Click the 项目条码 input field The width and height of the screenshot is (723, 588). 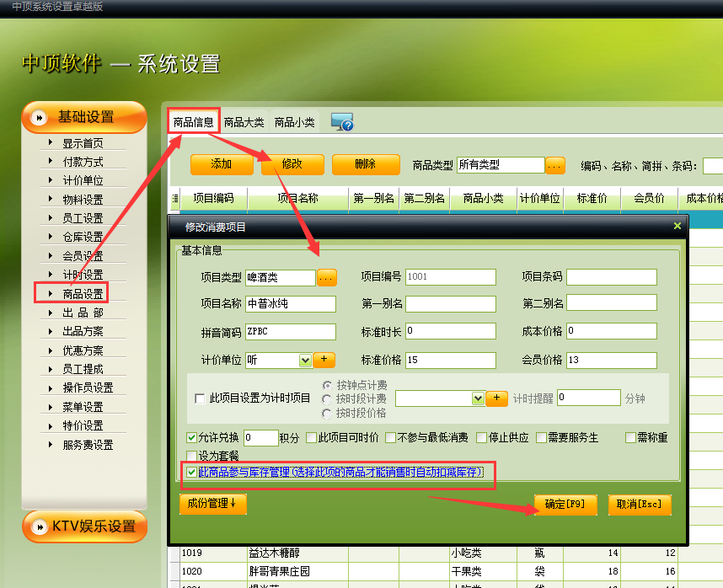coord(612,277)
